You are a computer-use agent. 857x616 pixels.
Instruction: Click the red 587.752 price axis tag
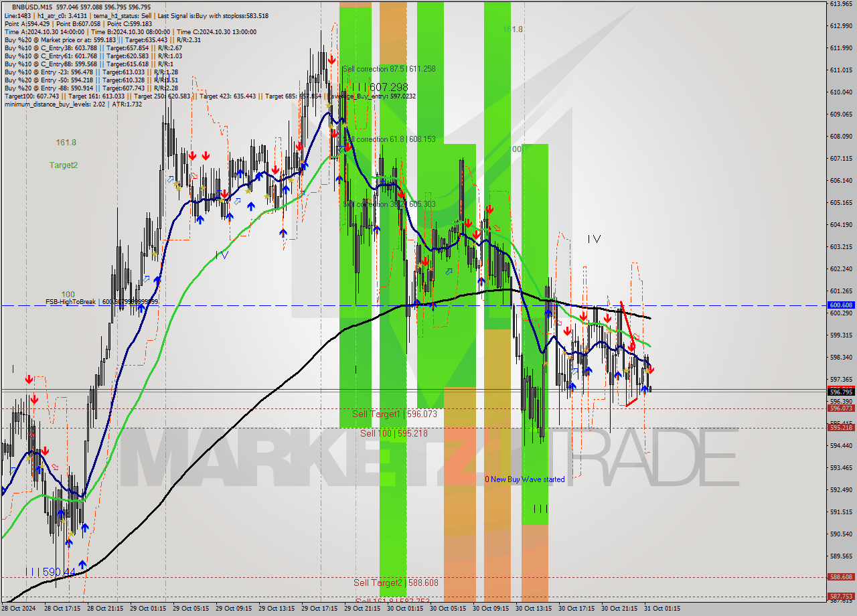pyautogui.click(x=842, y=596)
